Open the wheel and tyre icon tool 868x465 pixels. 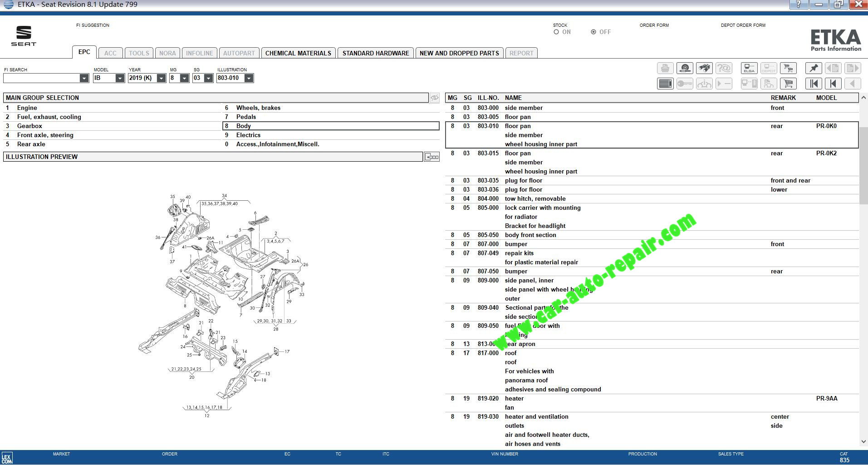(685, 69)
